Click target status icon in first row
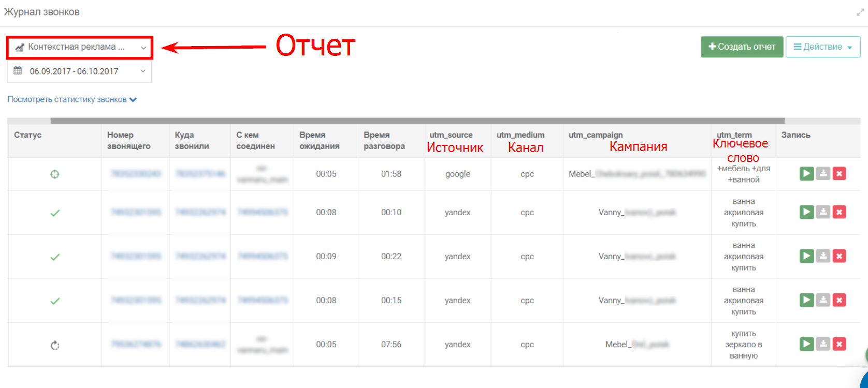The image size is (868, 388). coord(54,174)
